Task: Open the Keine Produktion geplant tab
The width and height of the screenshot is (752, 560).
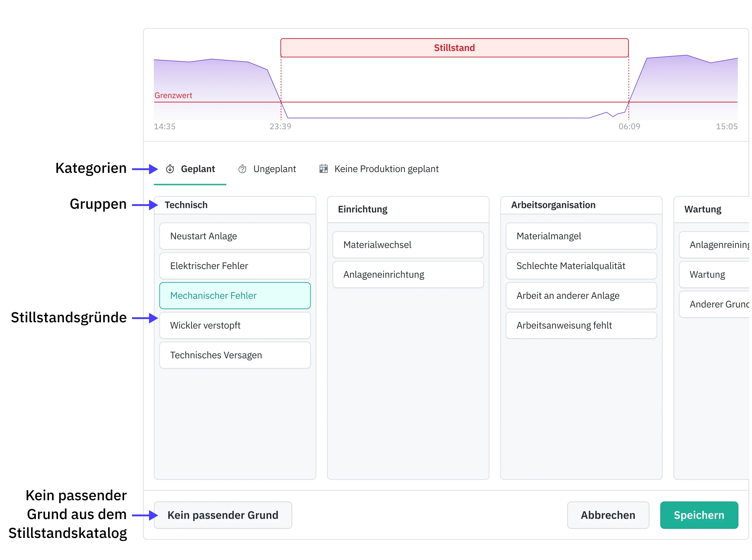Action: (386, 169)
